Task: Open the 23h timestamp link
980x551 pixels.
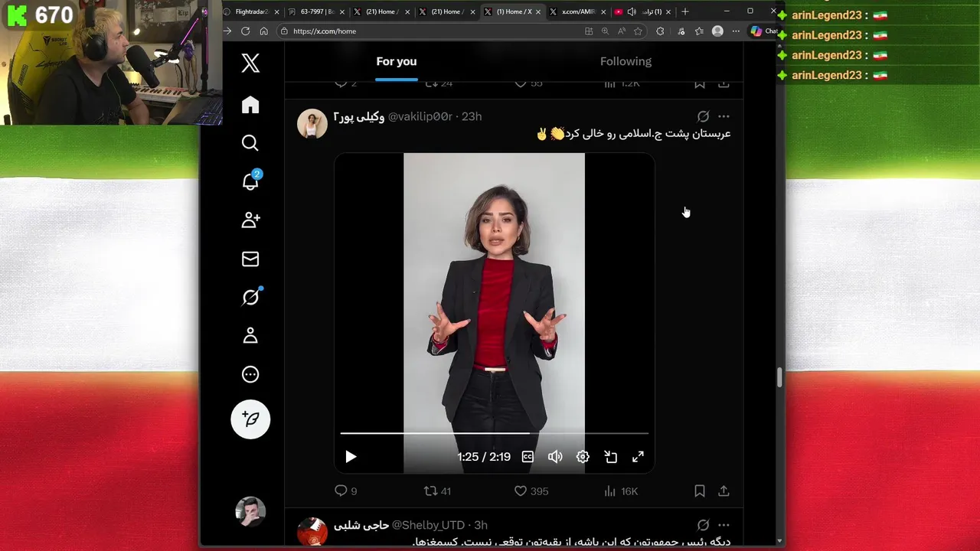Action: click(472, 116)
